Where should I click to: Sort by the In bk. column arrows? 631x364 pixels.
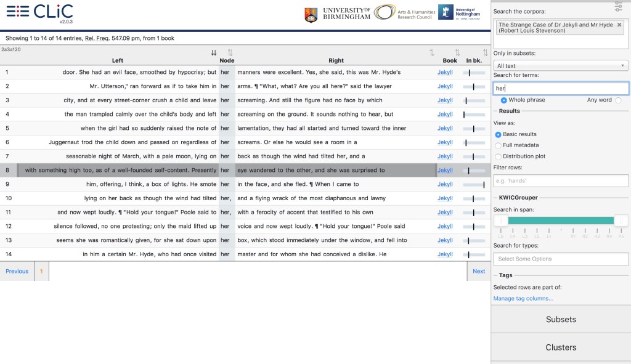pos(485,53)
